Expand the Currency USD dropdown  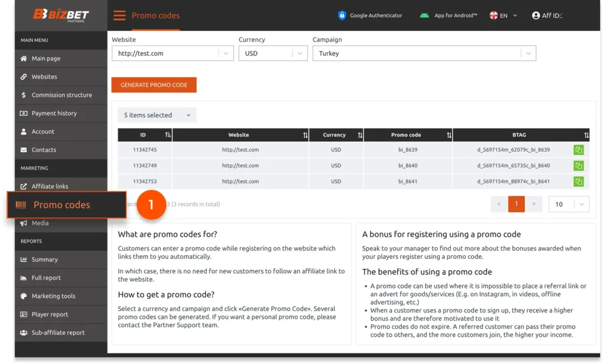pyautogui.click(x=272, y=53)
